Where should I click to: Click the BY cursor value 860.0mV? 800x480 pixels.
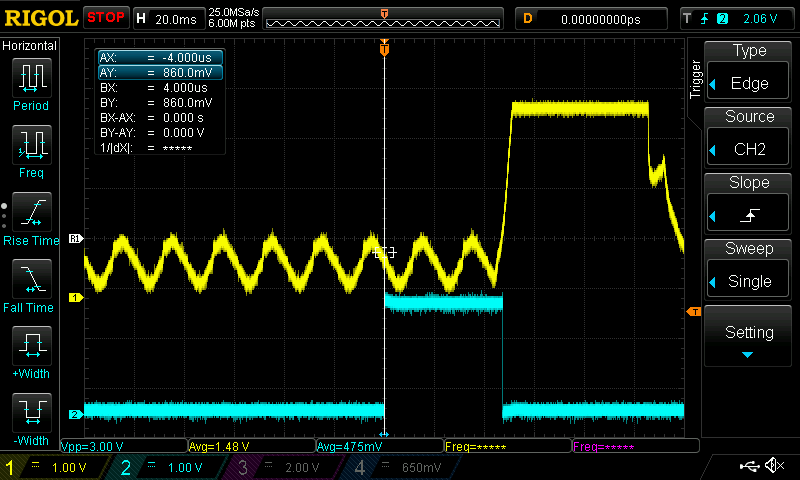[187, 103]
